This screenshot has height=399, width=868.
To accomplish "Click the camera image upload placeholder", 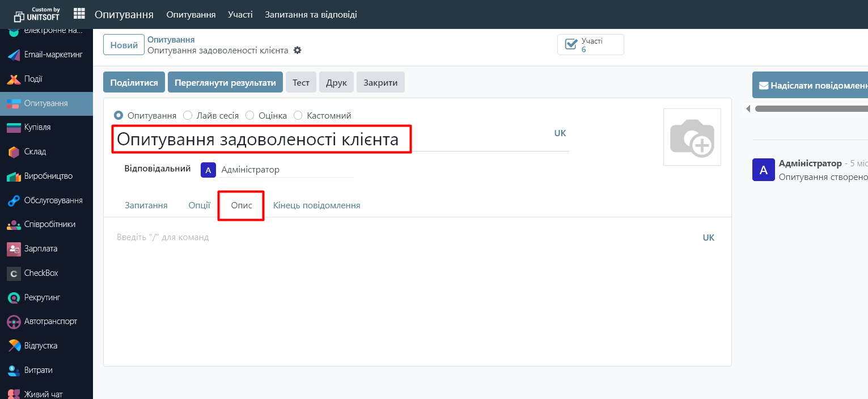I will point(692,137).
